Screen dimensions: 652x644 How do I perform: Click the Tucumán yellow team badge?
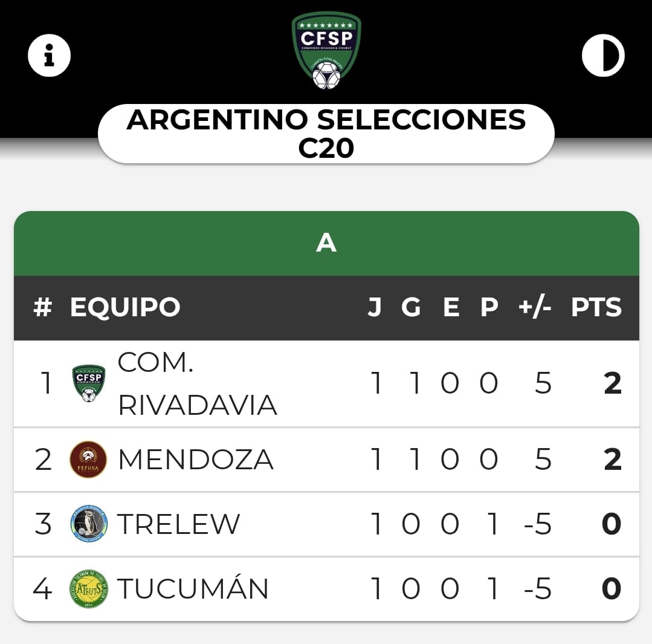pyautogui.click(x=88, y=588)
